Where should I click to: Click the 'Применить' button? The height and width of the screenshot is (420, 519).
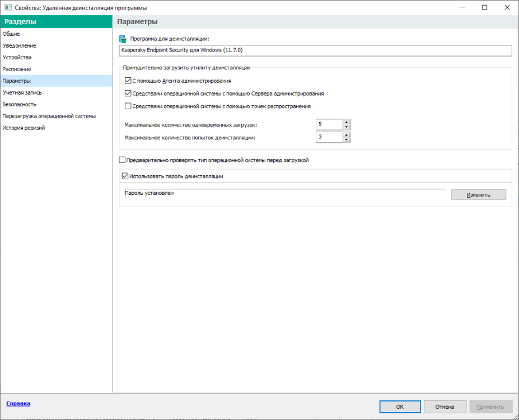[490, 407]
